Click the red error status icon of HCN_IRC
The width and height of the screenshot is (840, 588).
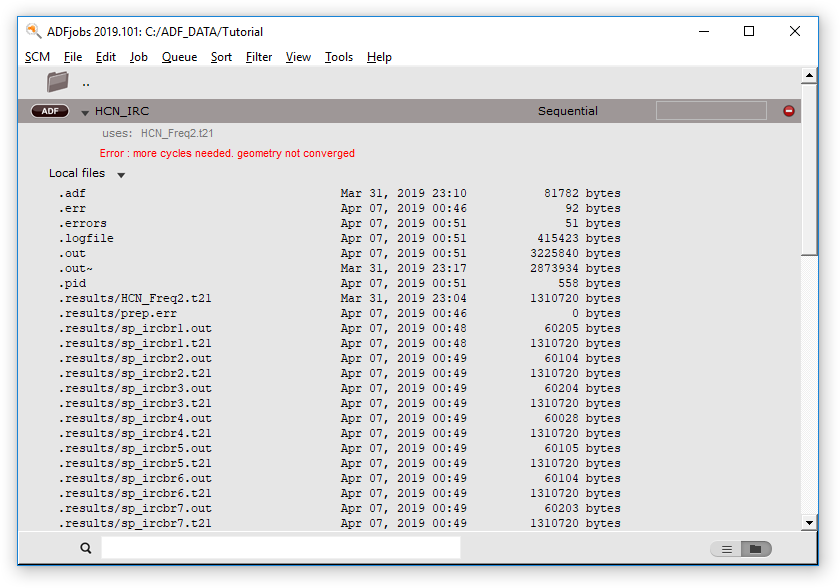click(789, 111)
